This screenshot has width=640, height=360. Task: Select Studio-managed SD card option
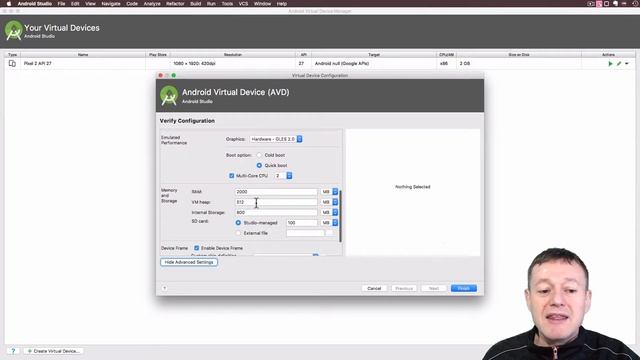coord(238,223)
